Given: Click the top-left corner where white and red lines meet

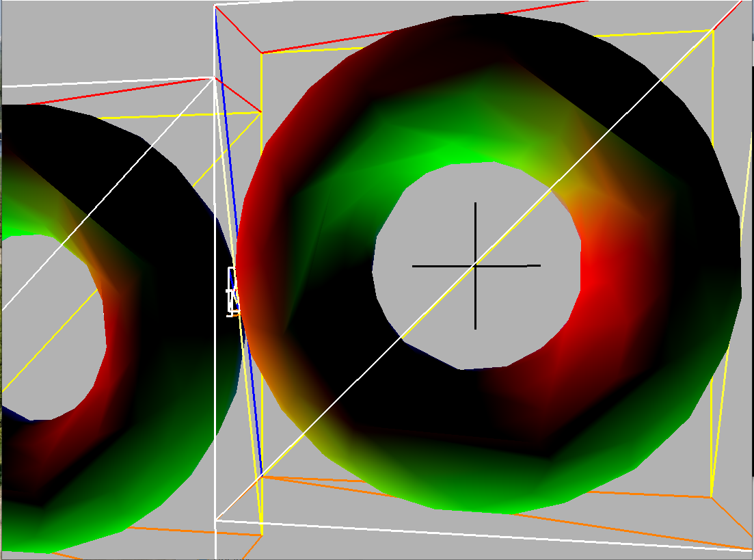Looking at the screenshot, I should (x=215, y=6).
